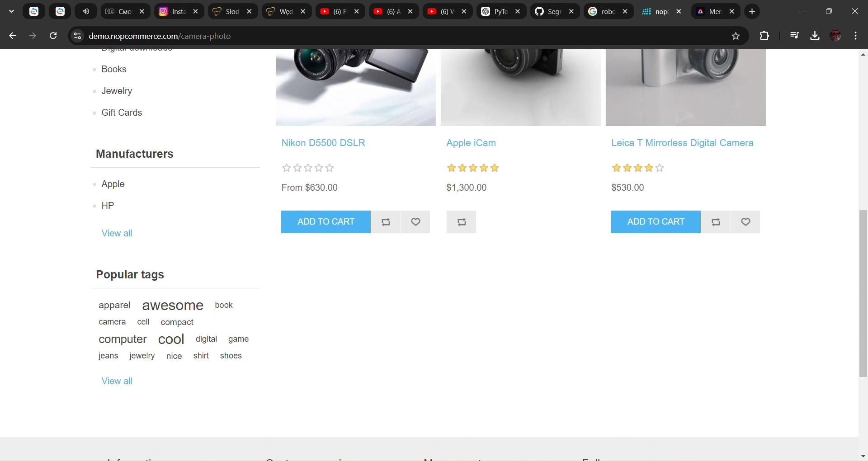Select the apparel tag
Viewport: 868px width, 461px height.
pyautogui.click(x=114, y=306)
